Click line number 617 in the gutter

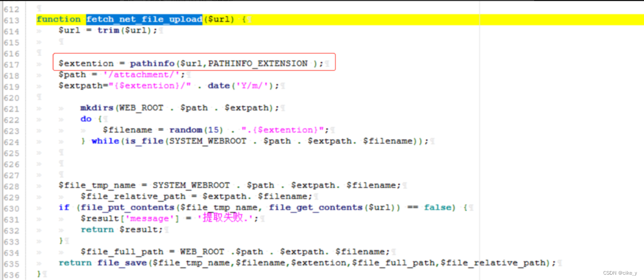pos(12,65)
